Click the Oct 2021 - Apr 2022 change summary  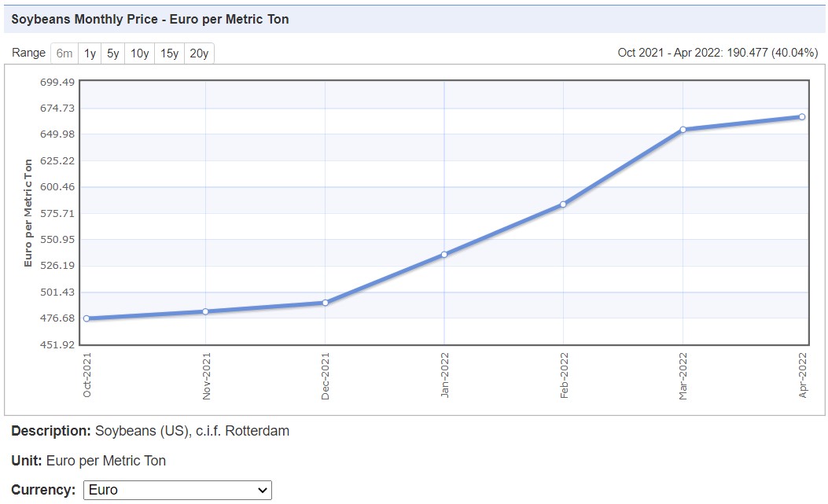[x=717, y=53]
